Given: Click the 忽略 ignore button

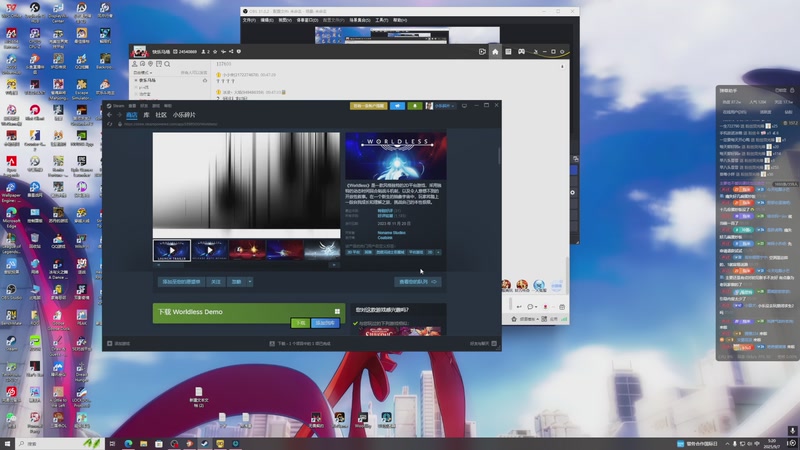Looking at the screenshot, I should coord(236,282).
